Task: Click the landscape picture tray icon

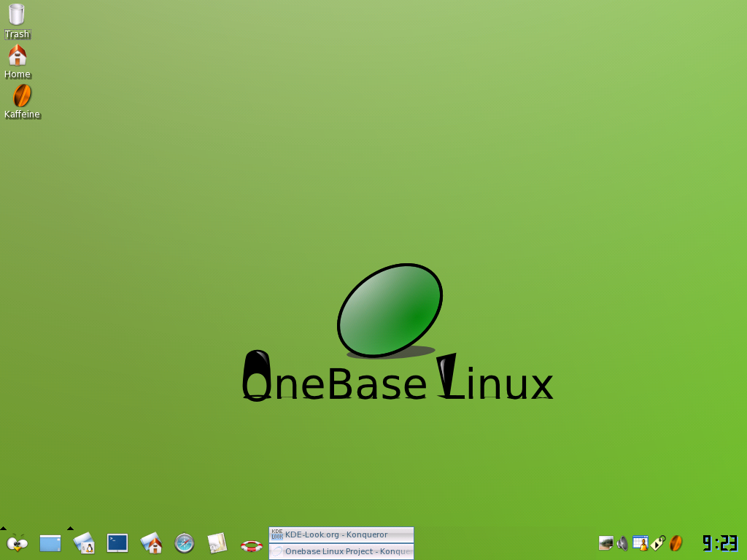Action: point(605,542)
